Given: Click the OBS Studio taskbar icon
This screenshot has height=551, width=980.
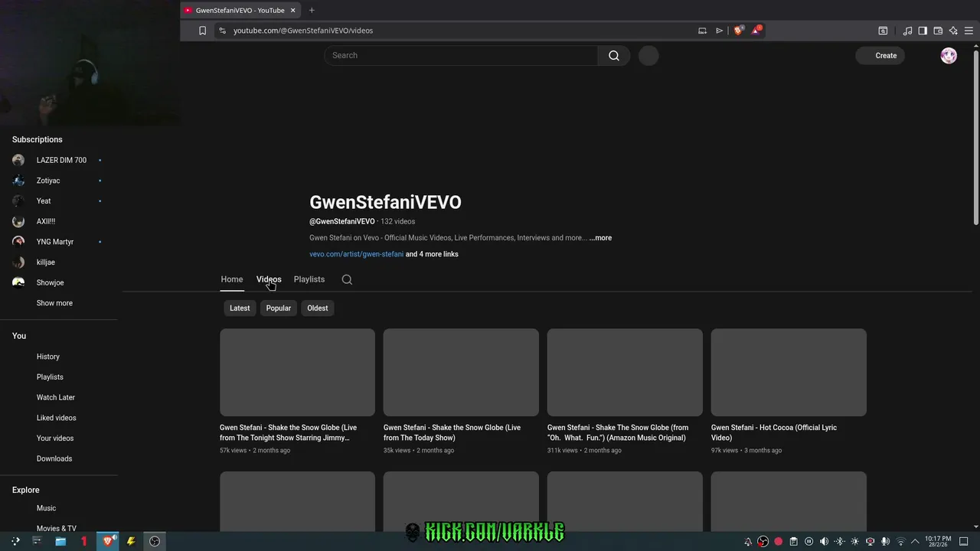Looking at the screenshot, I should pyautogui.click(x=155, y=541).
